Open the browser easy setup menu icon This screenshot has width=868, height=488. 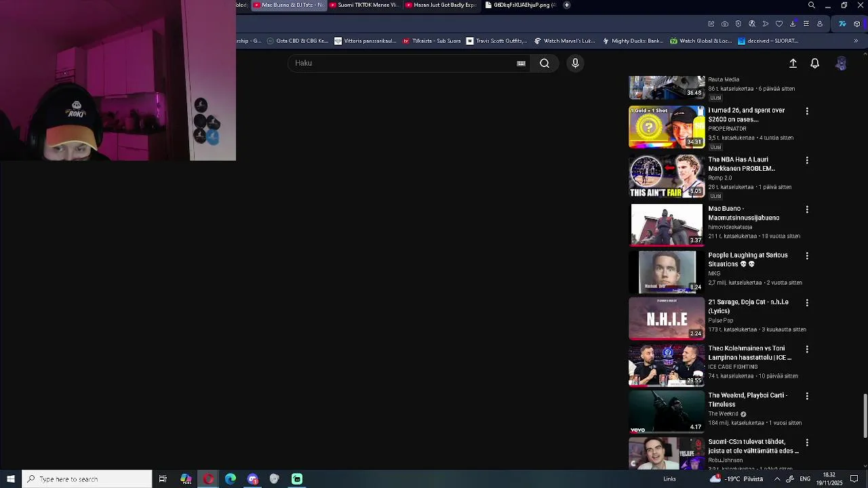806,24
